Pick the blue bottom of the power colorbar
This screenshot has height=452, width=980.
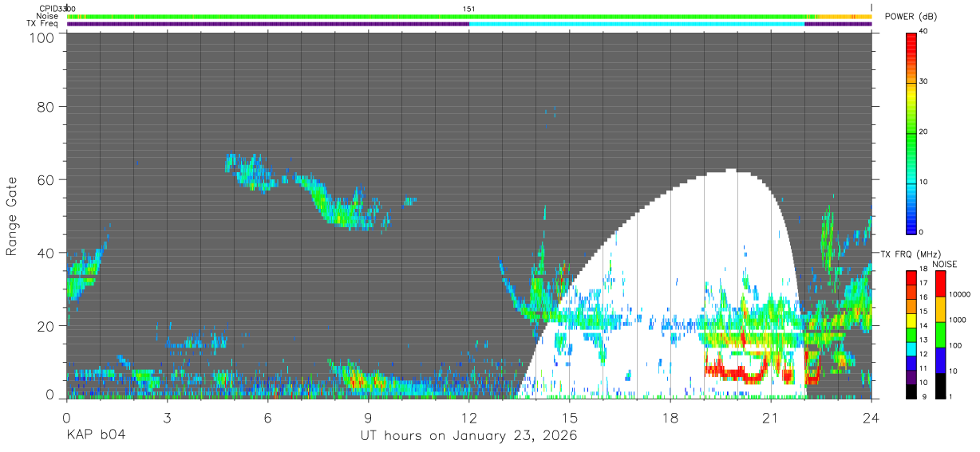click(911, 223)
